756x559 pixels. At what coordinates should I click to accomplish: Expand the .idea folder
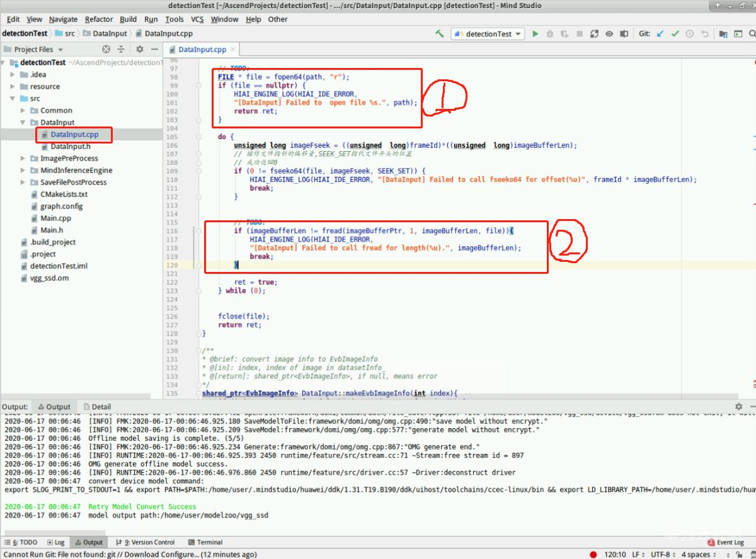(13, 74)
